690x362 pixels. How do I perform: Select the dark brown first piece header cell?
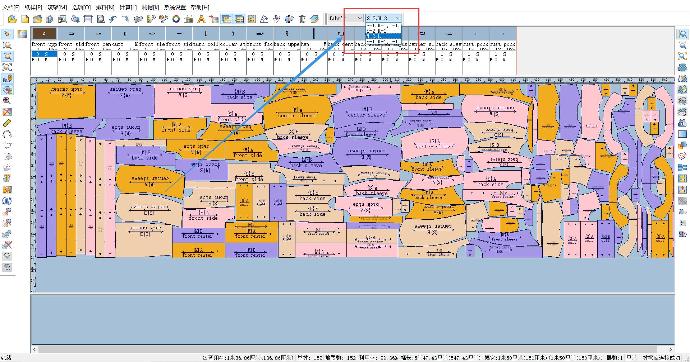44,33
